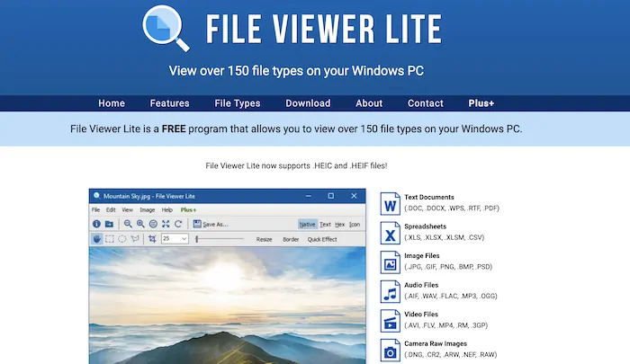Click the Spreadsheets label

tap(425, 226)
